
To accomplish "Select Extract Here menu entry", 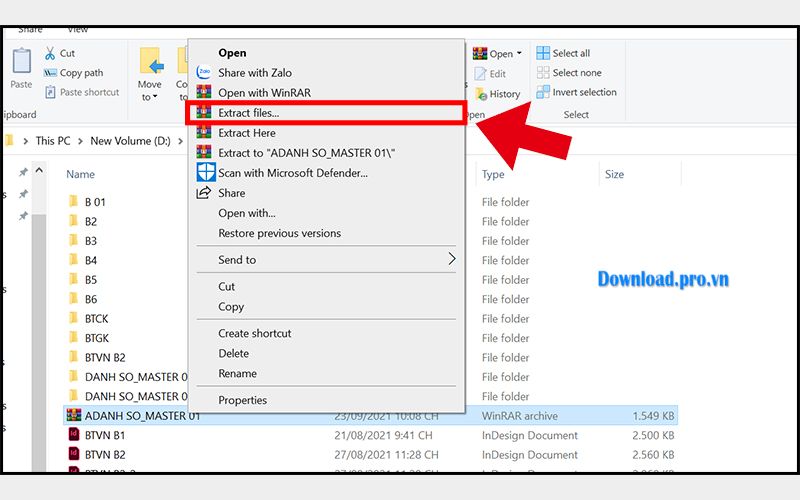I will (246, 133).
